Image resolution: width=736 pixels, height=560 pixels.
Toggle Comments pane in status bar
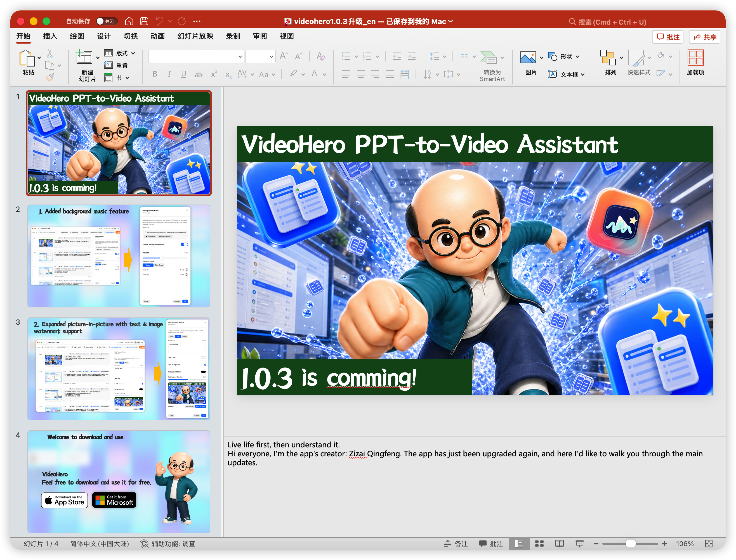(491, 544)
